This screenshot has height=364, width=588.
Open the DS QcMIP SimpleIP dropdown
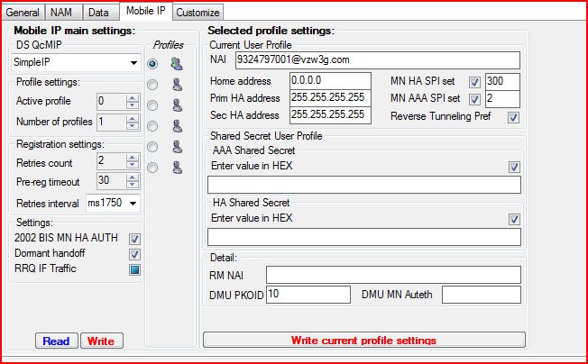(x=133, y=64)
